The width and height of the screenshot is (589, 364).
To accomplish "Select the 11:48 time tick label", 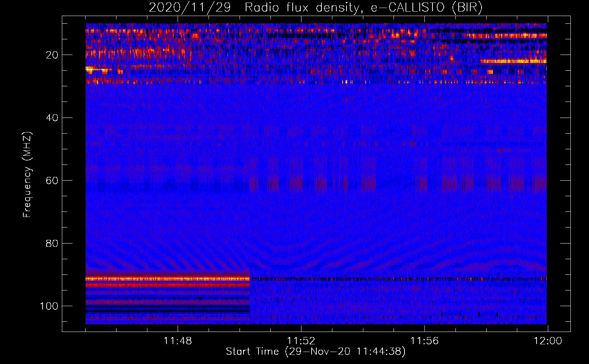I will click(178, 341).
